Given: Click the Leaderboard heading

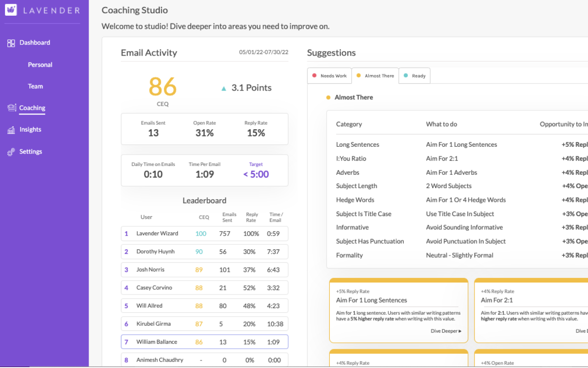Looking at the screenshot, I should coord(204,201).
